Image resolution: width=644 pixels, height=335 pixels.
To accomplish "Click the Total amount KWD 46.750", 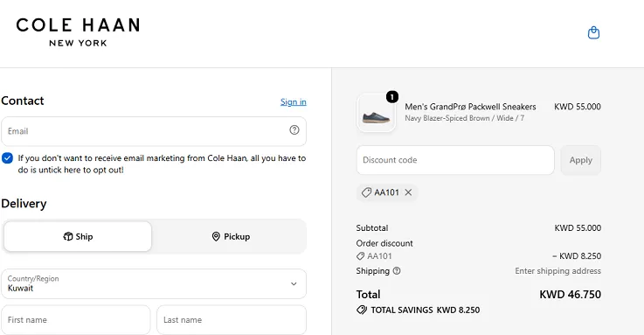I will point(570,294).
